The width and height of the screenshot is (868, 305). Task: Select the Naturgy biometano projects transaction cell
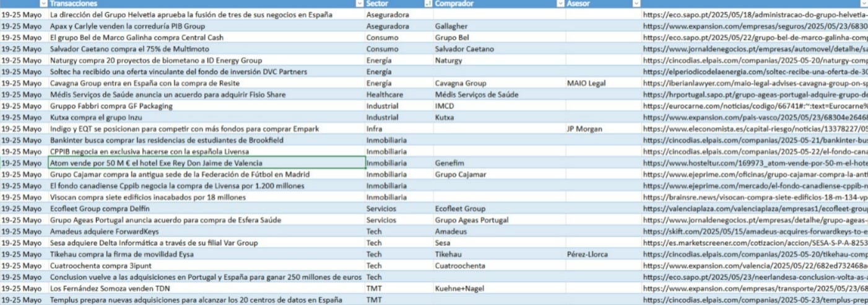pos(207,60)
